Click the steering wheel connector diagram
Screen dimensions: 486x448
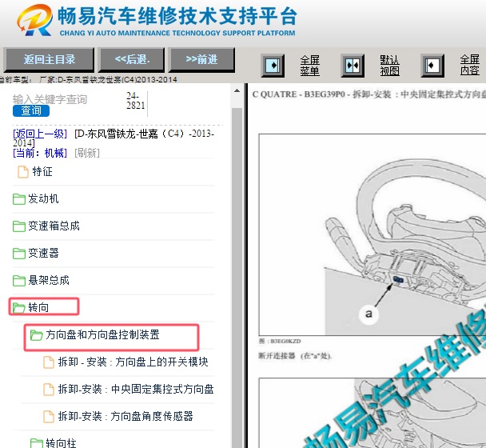pos(372,234)
